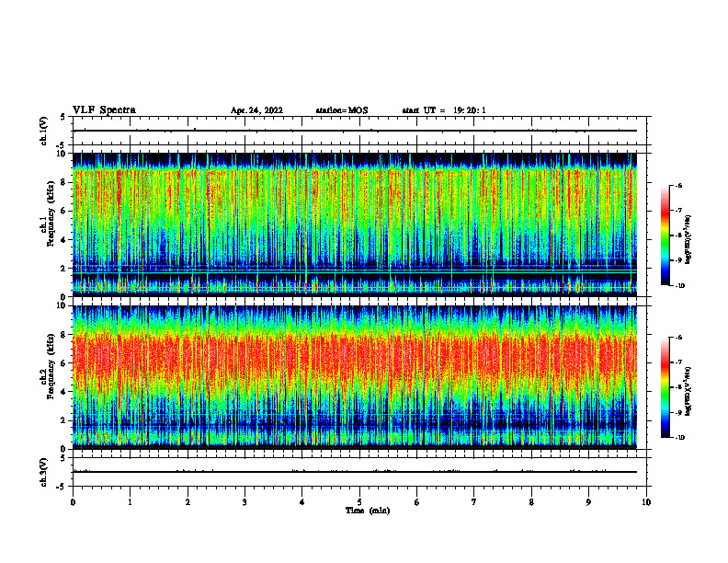Click time axis tick label "0"
The height and width of the screenshot is (563, 728).
(73, 502)
